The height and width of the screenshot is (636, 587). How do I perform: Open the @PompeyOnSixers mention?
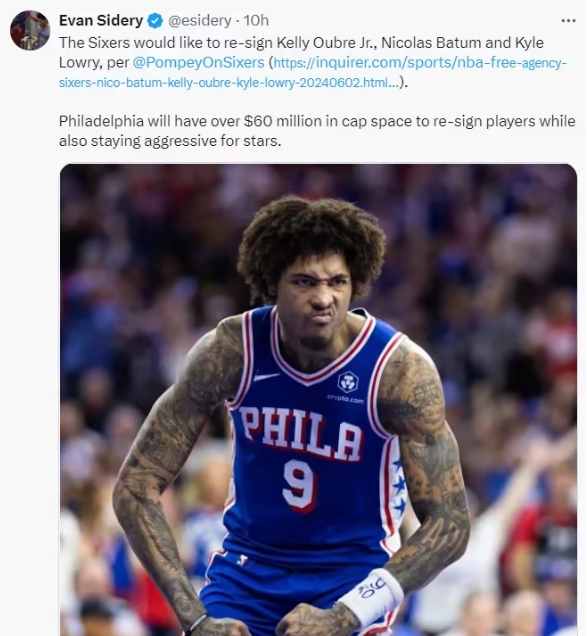(198, 62)
